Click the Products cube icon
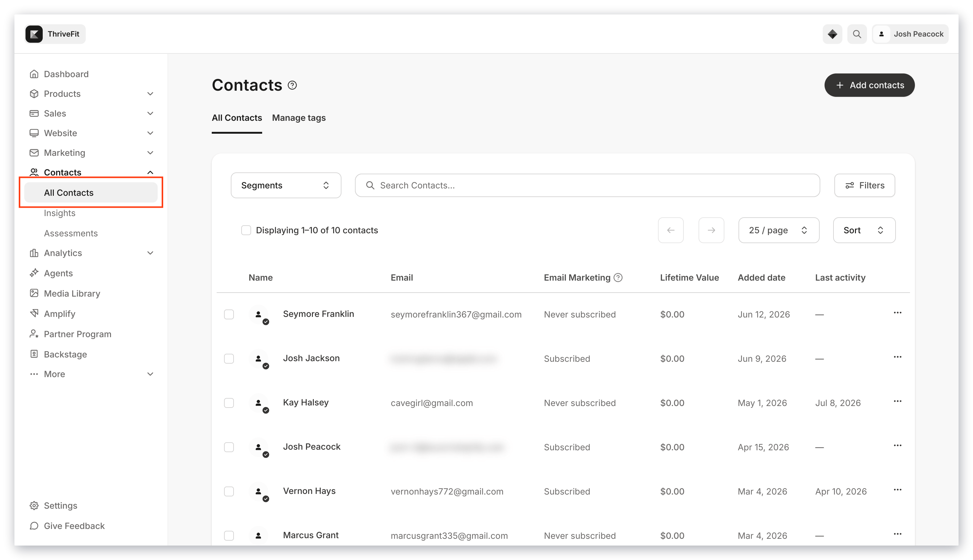This screenshot has width=973, height=560. coord(34,94)
